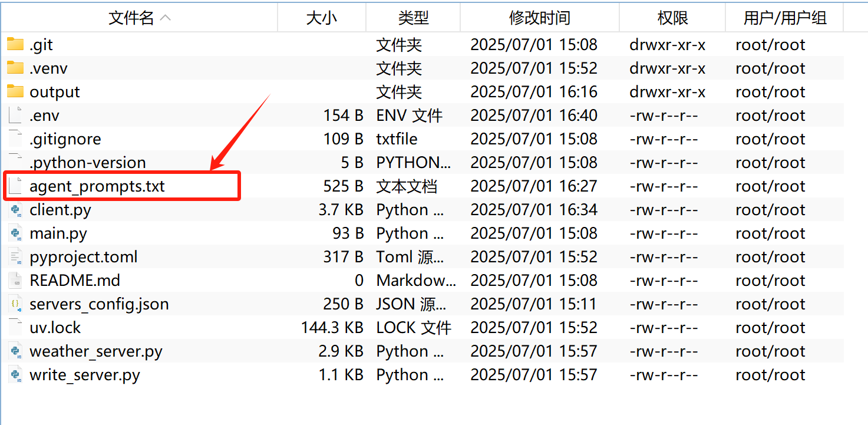Click the 权限 column header
868x425 pixels.
[x=672, y=18]
